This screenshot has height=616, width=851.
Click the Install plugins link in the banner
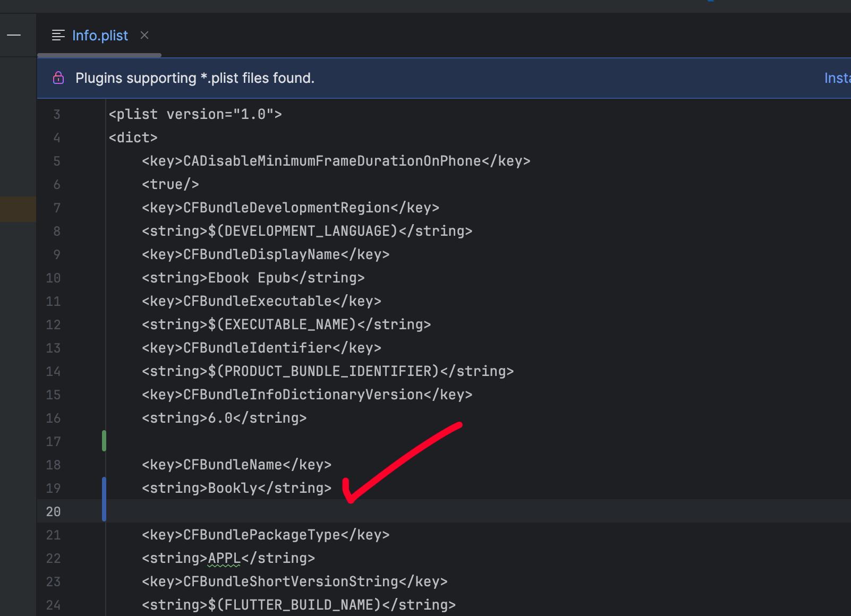click(x=838, y=78)
